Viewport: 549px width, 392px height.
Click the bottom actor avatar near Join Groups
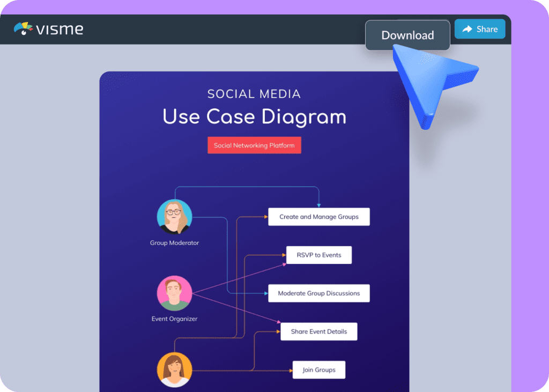click(x=174, y=369)
